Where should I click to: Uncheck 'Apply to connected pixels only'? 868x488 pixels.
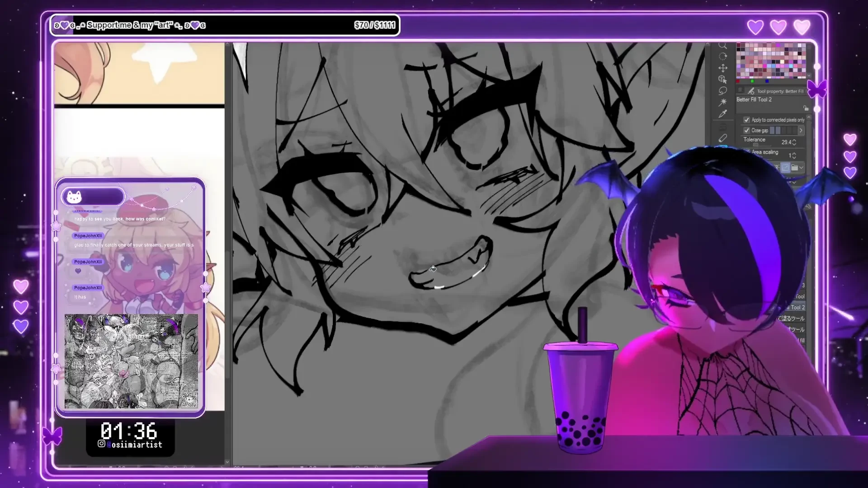[x=747, y=120]
